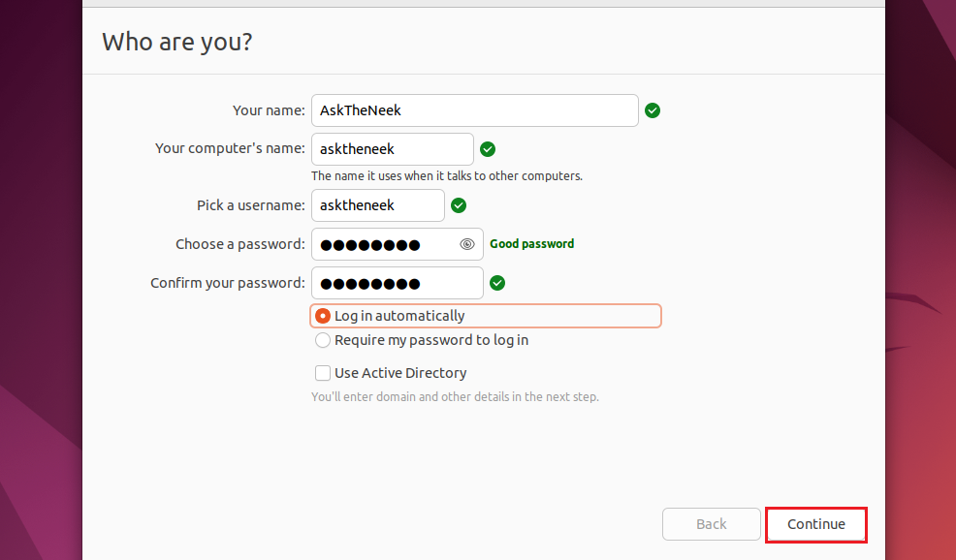Click inside the Your name field
The height and width of the screenshot is (560, 956).
coord(474,110)
